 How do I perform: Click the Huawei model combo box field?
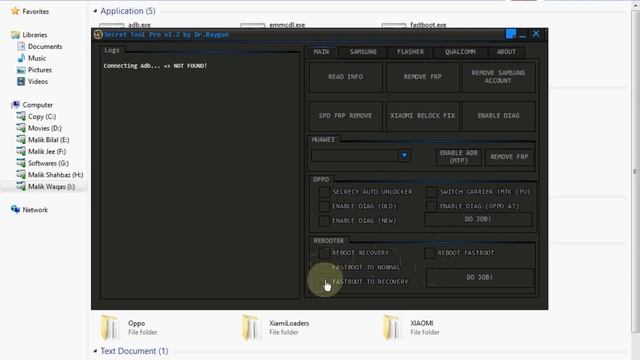point(361,156)
